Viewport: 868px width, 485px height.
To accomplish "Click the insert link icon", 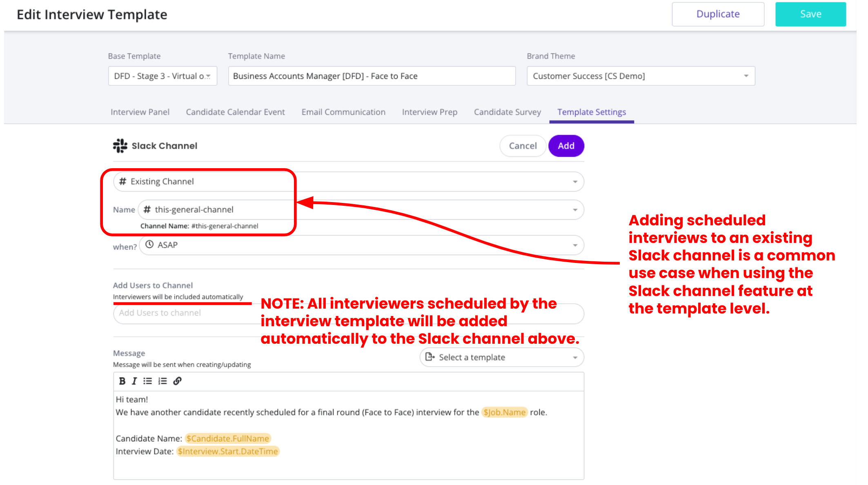I will (x=177, y=381).
